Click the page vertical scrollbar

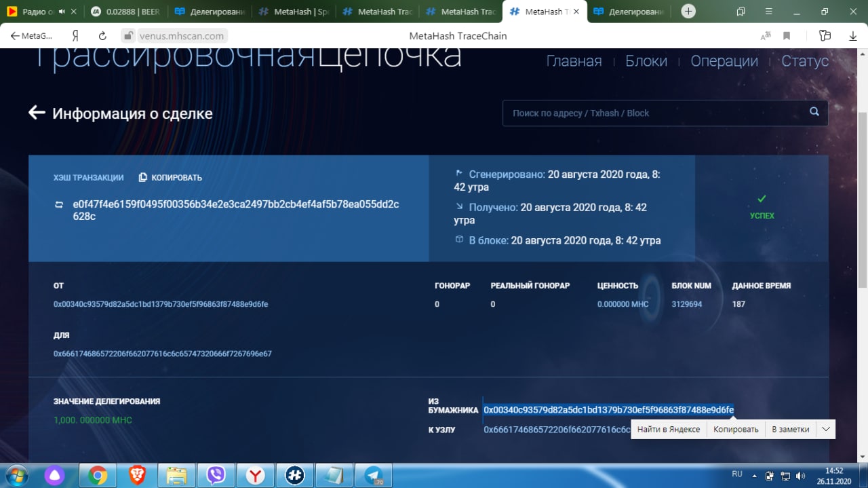click(x=862, y=199)
